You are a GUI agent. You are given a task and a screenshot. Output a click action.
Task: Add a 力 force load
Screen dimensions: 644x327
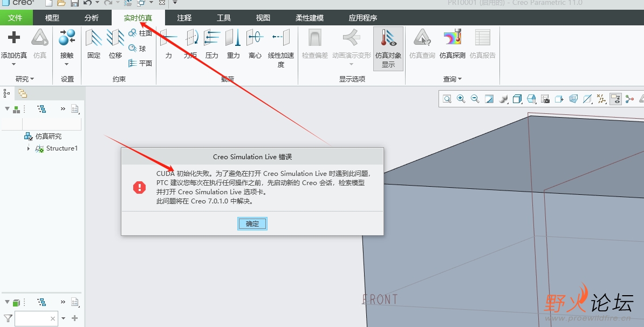tap(168, 44)
